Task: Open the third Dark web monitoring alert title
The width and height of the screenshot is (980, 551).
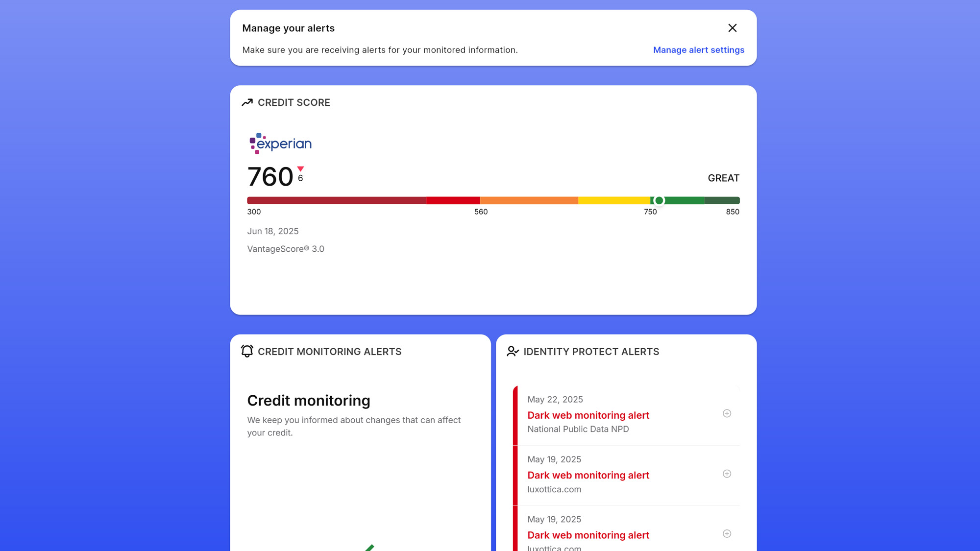Action: click(x=588, y=535)
